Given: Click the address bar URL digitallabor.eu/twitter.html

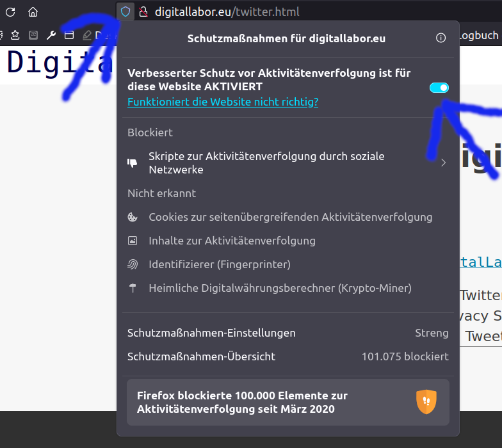Looking at the screenshot, I should point(227,12).
